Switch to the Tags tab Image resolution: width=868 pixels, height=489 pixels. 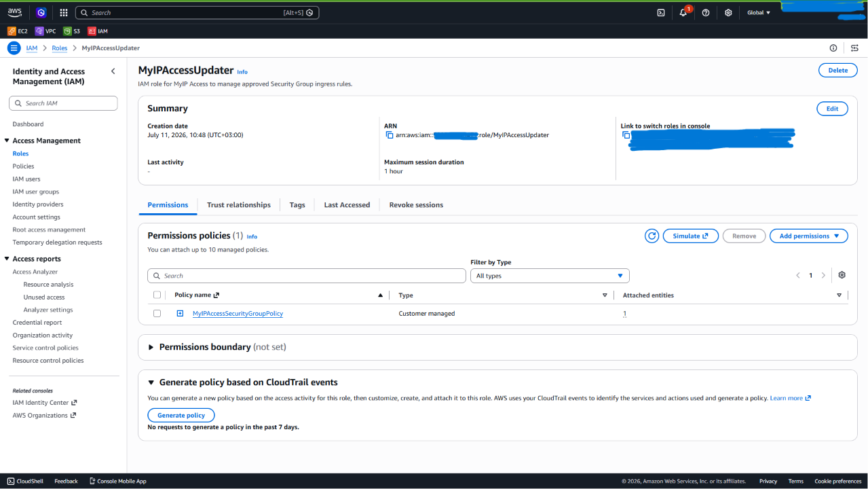(297, 204)
